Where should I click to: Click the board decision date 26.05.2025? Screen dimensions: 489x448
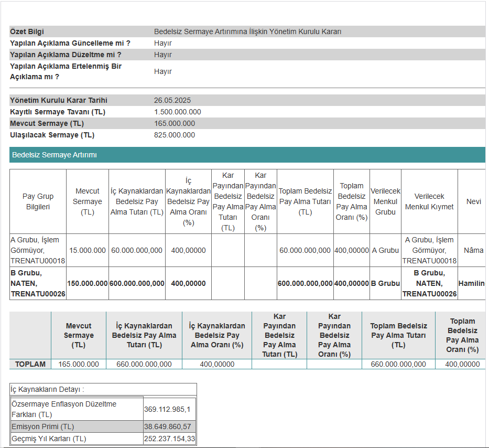click(x=172, y=100)
